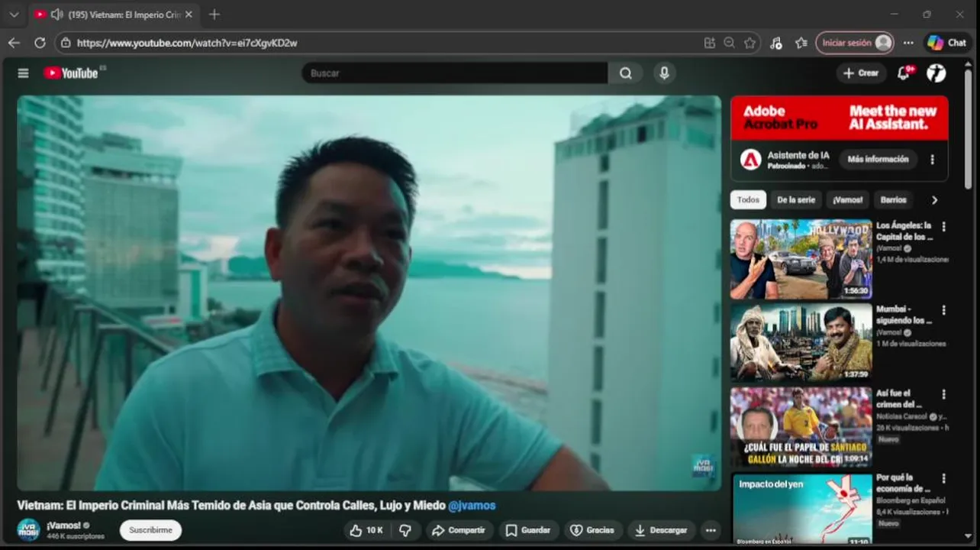Open the Mumbai video thumbnail
The width and height of the screenshot is (980, 550).
point(801,343)
